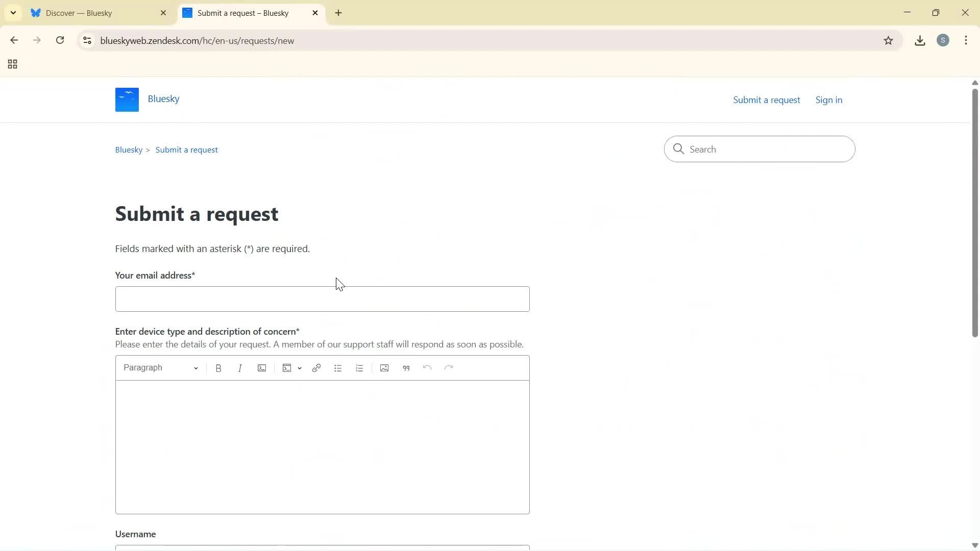Viewport: 980px width, 551px height.
Task: Insert an image into the description
Action: point(384,368)
